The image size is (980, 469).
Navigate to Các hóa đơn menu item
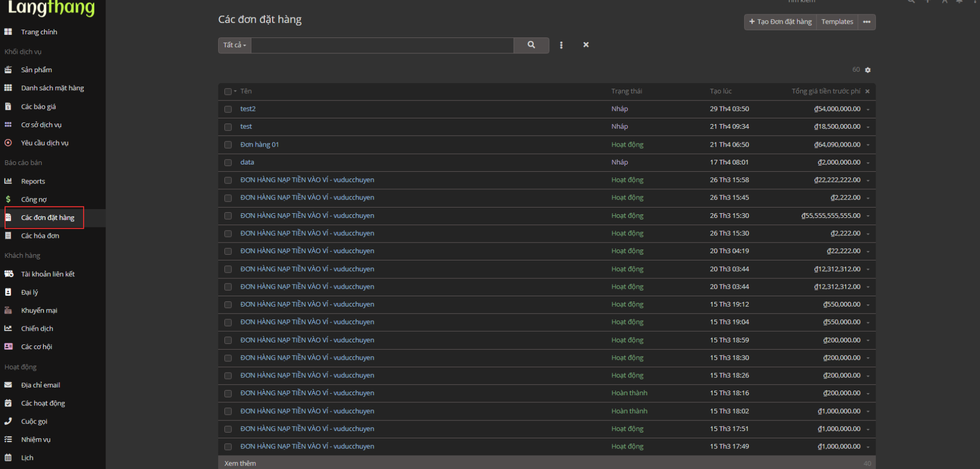coord(40,236)
